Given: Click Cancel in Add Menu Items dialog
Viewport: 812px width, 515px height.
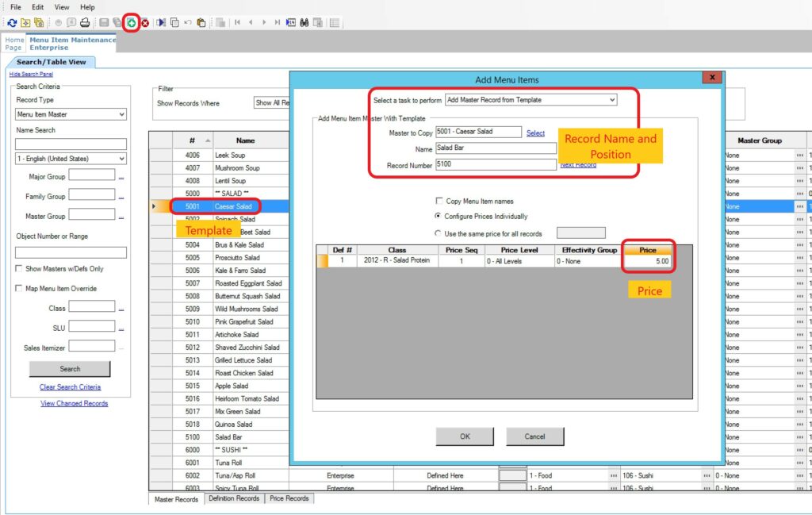Looking at the screenshot, I should point(534,436).
